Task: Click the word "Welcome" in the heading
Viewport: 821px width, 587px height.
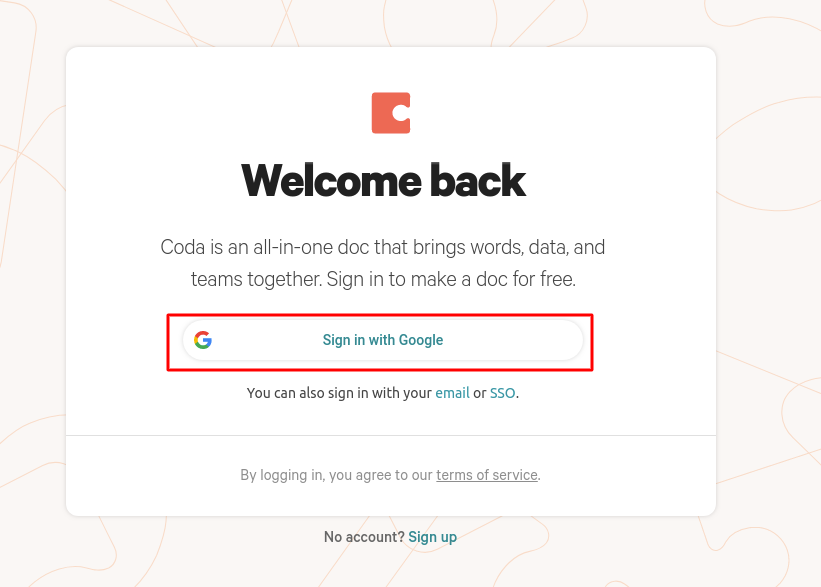Action: [x=330, y=181]
